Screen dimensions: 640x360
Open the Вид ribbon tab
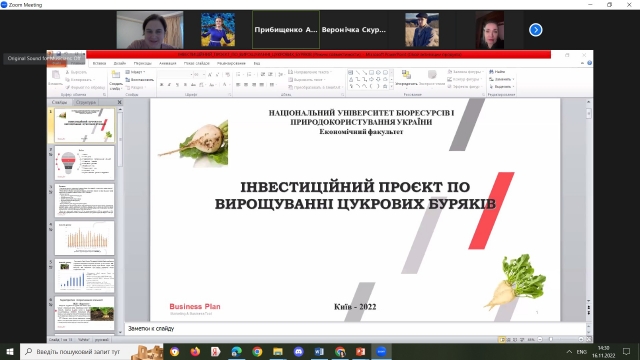pos(256,63)
